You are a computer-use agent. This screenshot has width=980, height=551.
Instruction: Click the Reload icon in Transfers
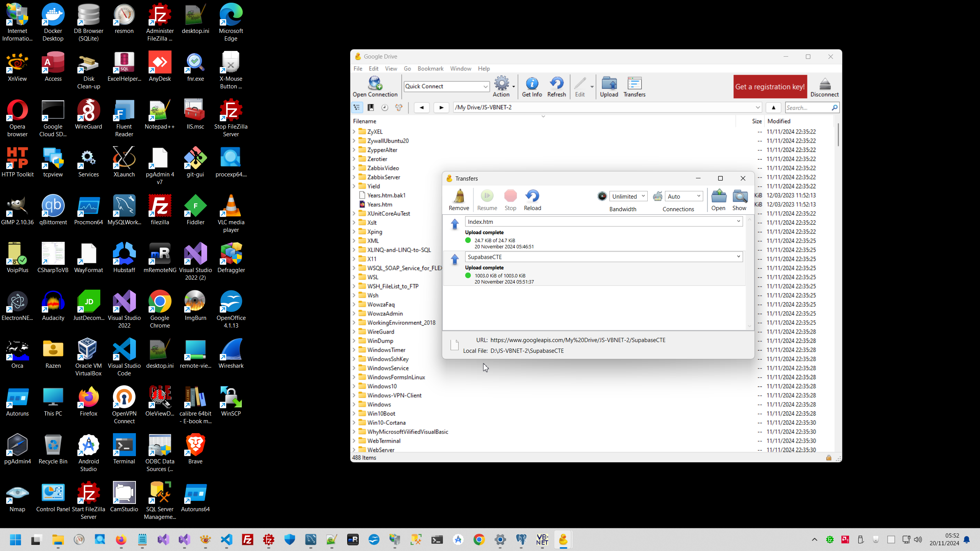(532, 197)
